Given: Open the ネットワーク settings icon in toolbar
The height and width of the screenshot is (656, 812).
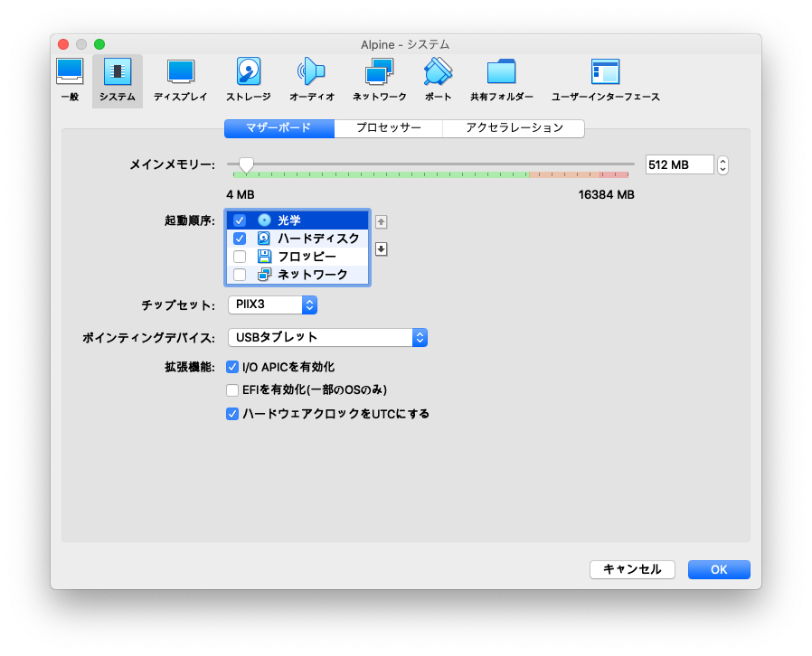Looking at the screenshot, I should [380, 80].
